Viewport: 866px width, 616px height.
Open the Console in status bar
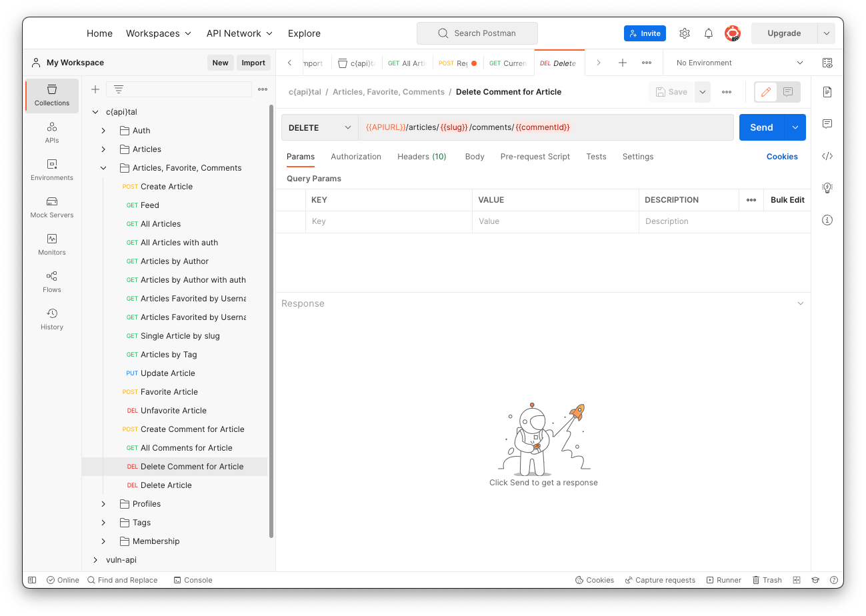pos(193,580)
